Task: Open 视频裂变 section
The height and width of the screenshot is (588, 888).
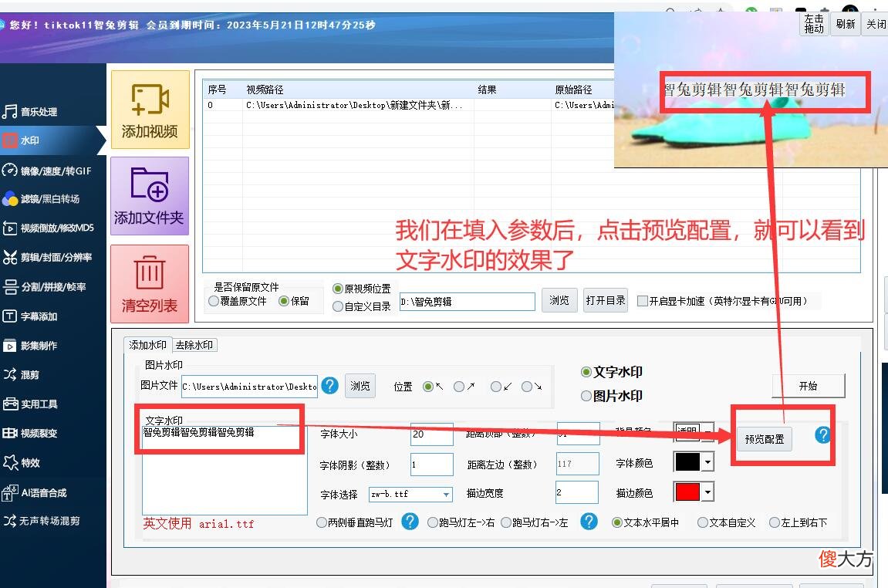Action: point(30,434)
